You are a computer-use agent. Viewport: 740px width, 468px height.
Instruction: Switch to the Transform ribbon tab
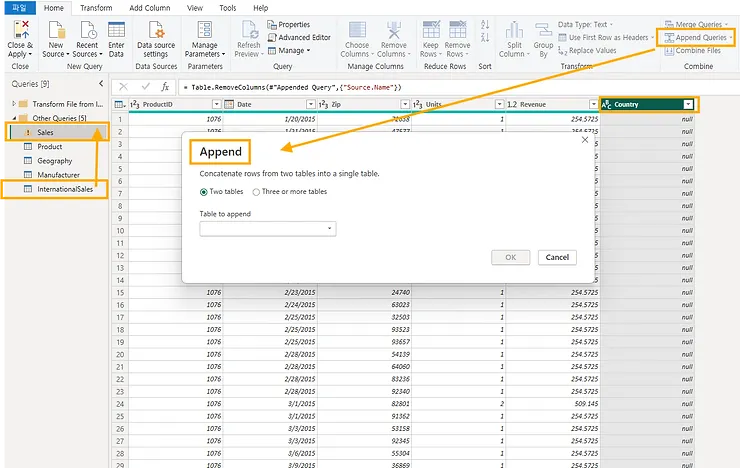tap(96, 7)
